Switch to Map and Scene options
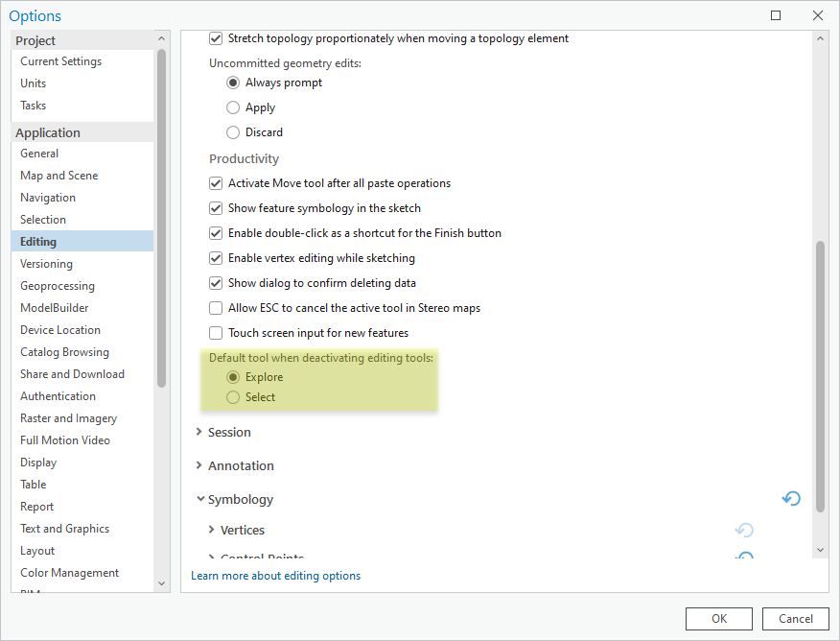Viewport: 840px width, 641px height. click(58, 176)
